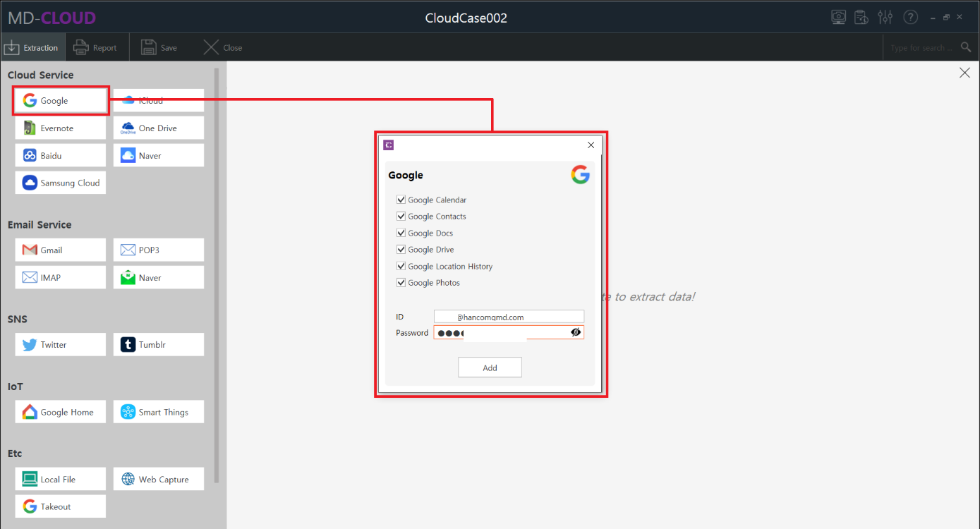Open Web Capture under Etc

[x=159, y=479]
